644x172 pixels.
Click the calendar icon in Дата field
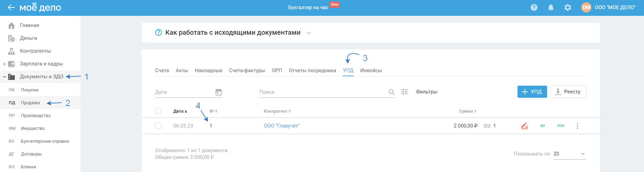[219, 92]
